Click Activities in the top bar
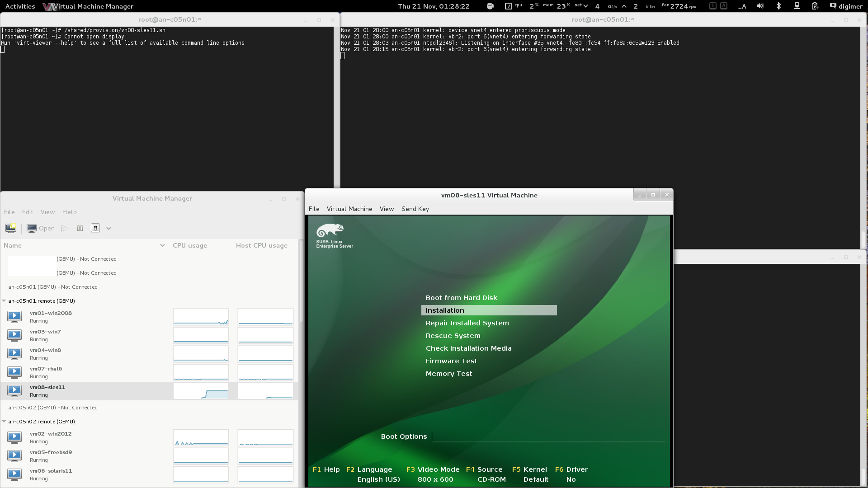This screenshot has height=488, width=868. tap(20, 6)
